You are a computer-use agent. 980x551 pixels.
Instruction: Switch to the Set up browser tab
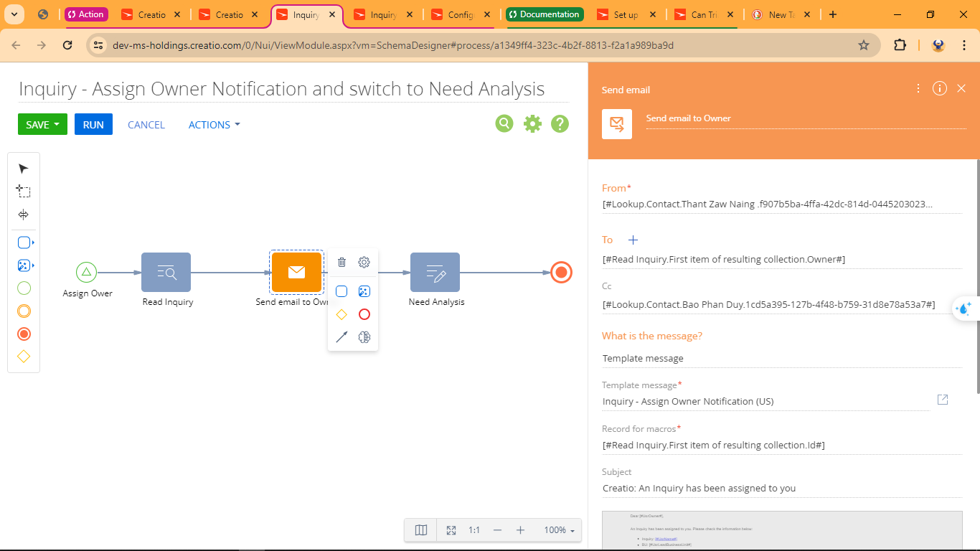click(626, 14)
